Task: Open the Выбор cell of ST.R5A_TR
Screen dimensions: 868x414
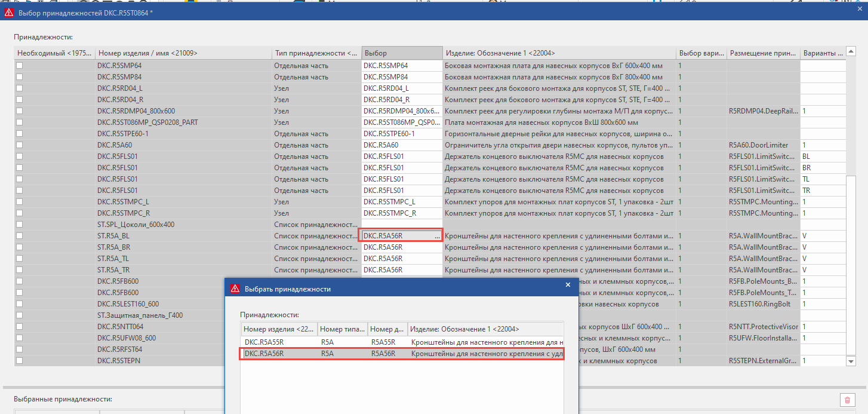Action: click(402, 270)
